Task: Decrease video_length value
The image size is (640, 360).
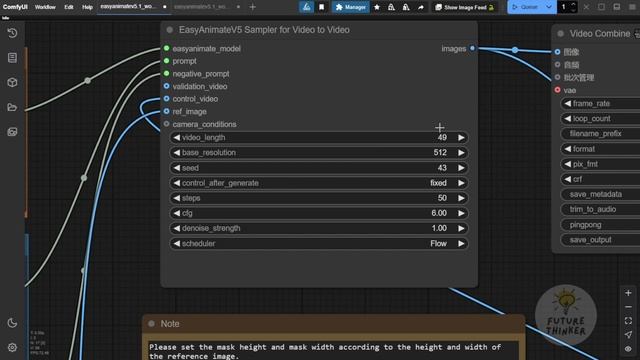Action: tap(177, 138)
